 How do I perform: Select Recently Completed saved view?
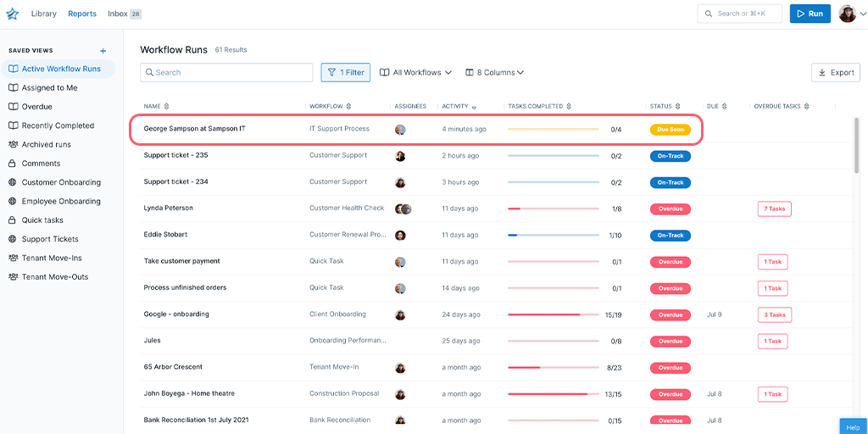click(x=58, y=125)
